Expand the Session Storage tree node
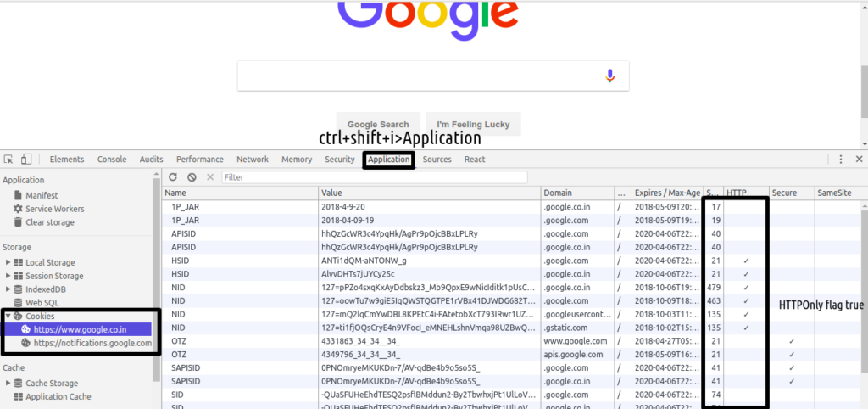 coord(8,276)
